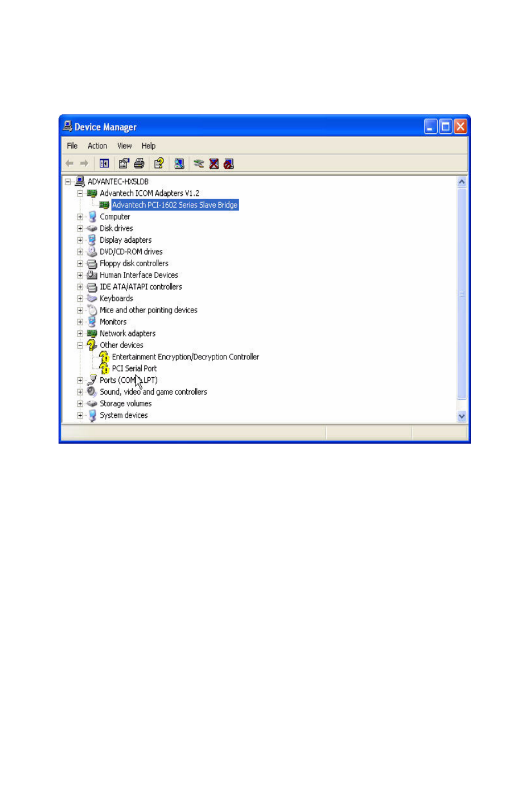
Task: Click the Monitors category icon
Action: (x=92, y=322)
